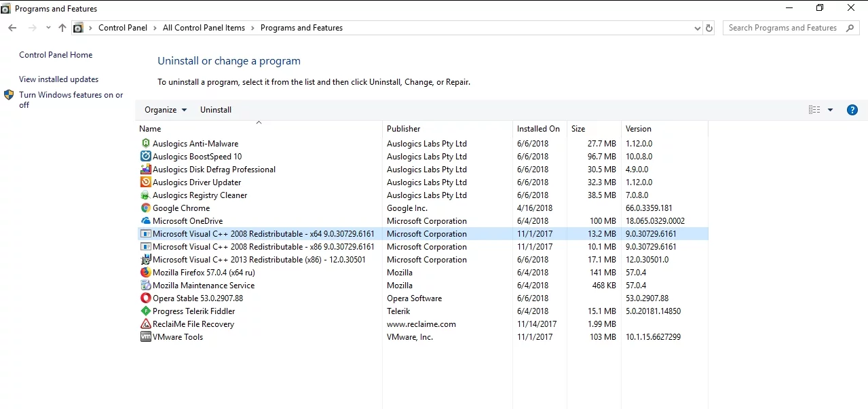Go up one level with up arrow
This screenshot has width=868, height=409.
(x=62, y=28)
